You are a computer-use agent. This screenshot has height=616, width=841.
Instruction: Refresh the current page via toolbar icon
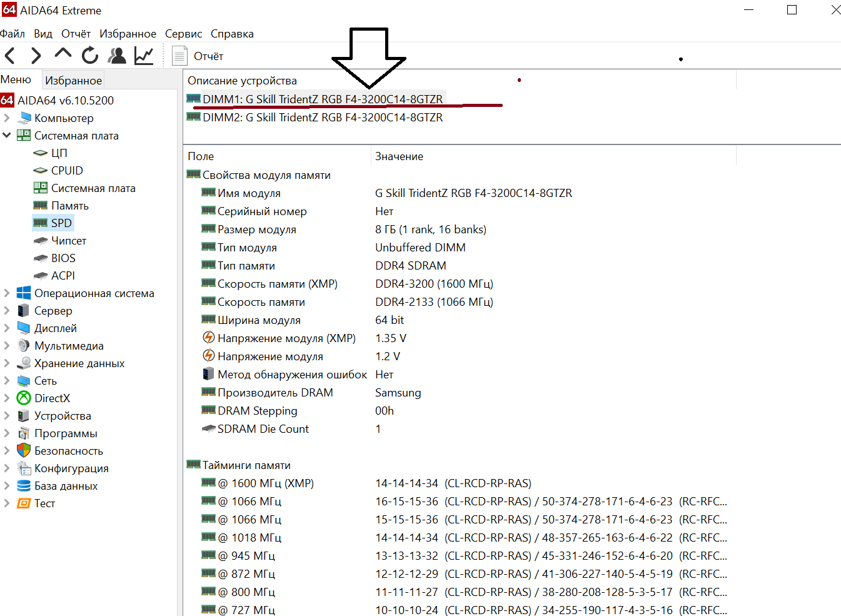click(x=90, y=56)
